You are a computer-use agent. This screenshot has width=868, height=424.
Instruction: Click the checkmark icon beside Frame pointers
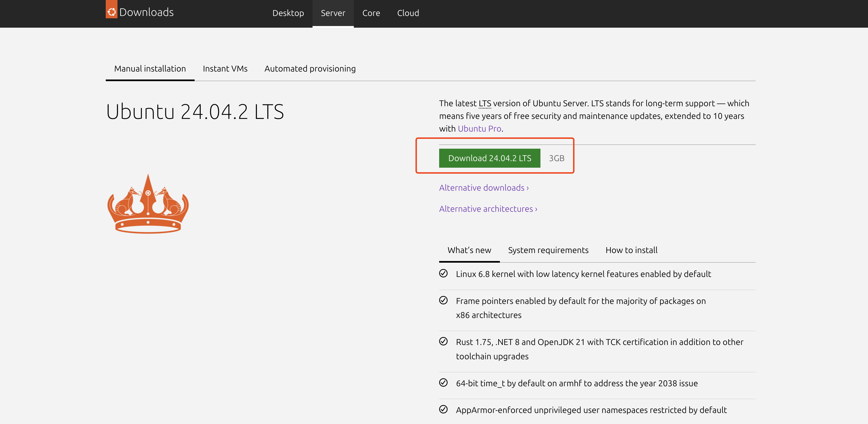443,300
